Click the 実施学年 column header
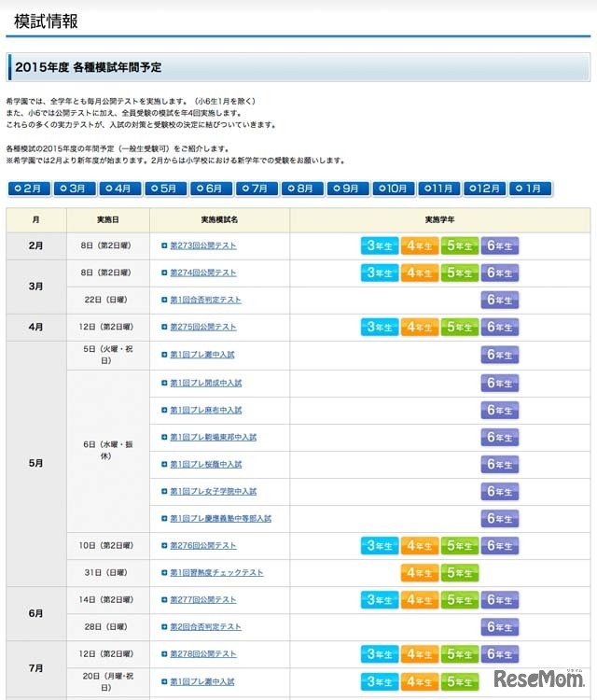Viewport: 597px width, 700px height. [440, 219]
